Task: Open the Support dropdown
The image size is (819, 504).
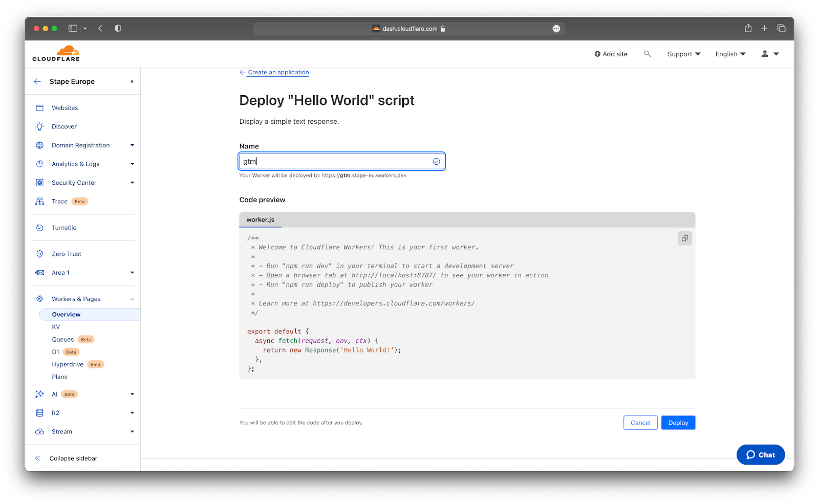Action: pos(684,54)
